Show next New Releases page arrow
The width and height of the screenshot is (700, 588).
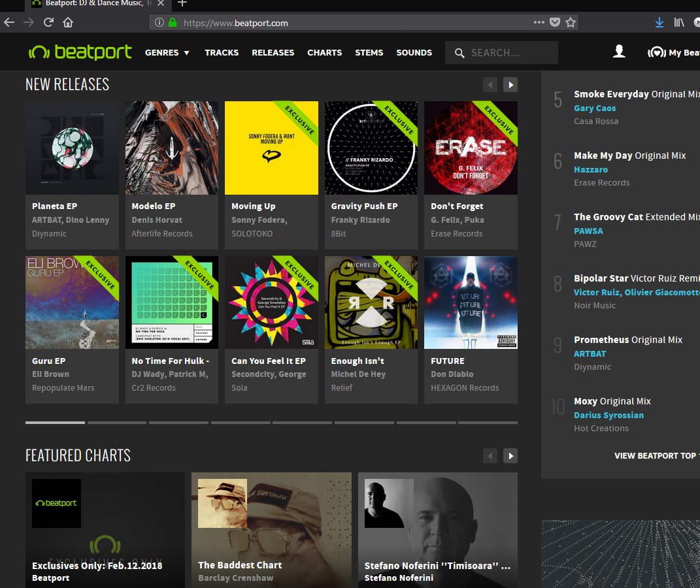pos(510,84)
